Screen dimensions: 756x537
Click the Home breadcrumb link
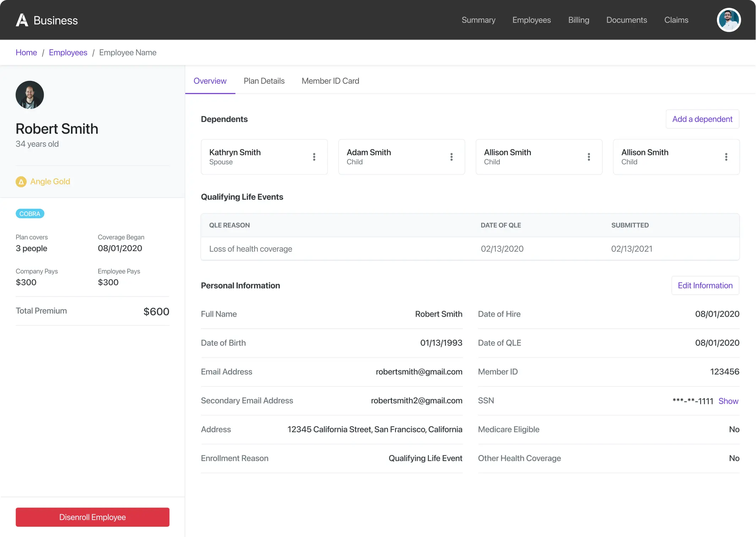coord(26,52)
